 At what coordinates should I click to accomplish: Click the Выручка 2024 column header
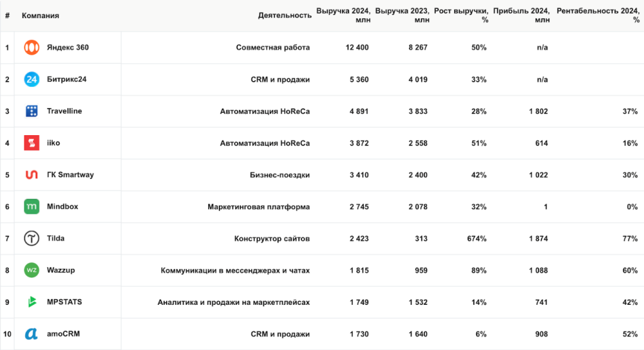tap(343, 16)
